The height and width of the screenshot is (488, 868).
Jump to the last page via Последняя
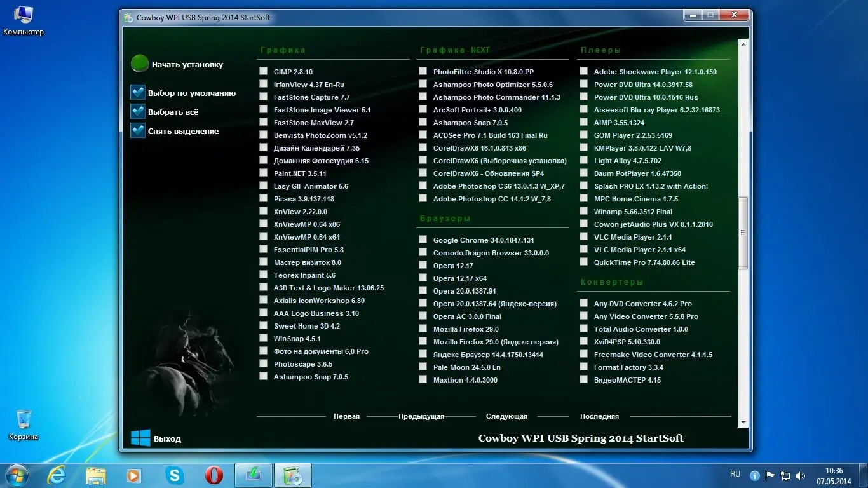599,416
